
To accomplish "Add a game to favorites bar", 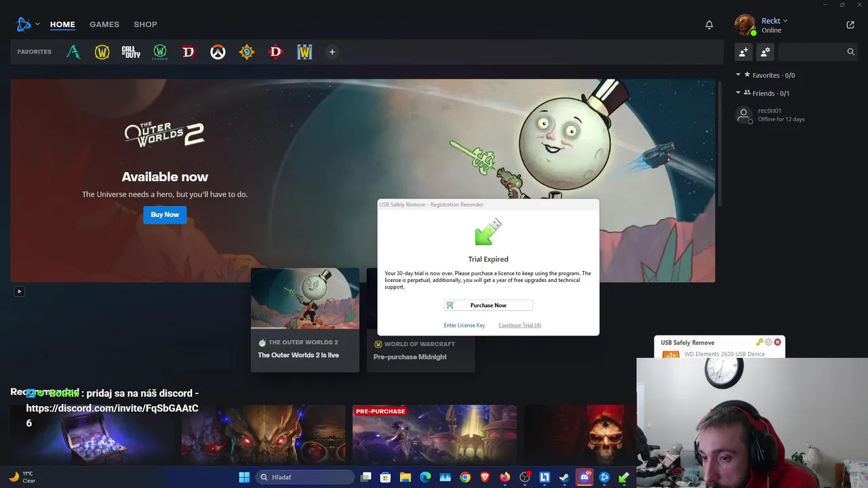I will (x=332, y=52).
